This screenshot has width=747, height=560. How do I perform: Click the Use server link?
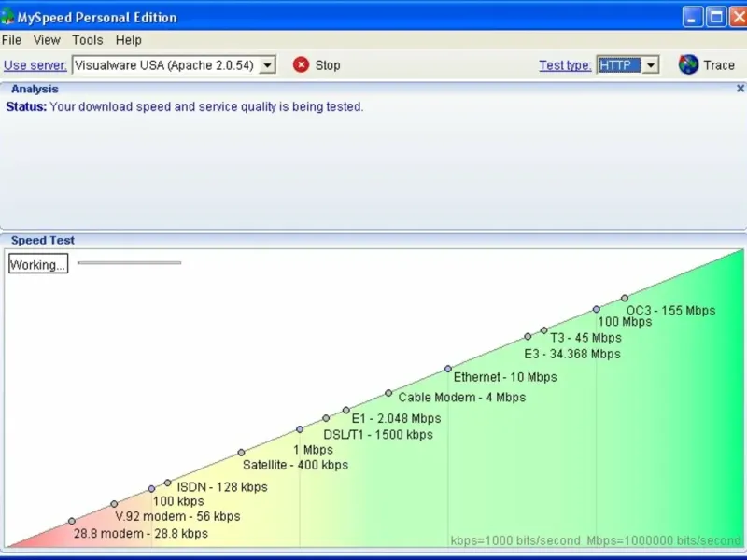click(35, 65)
